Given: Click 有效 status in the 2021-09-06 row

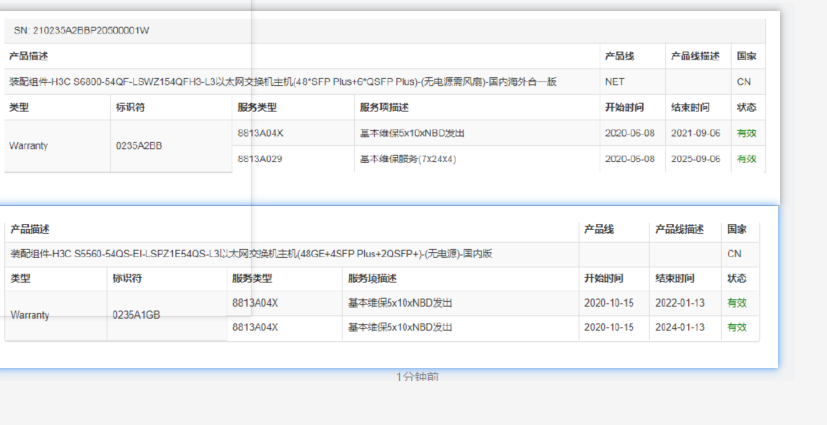Looking at the screenshot, I should pyautogui.click(x=746, y=133).
